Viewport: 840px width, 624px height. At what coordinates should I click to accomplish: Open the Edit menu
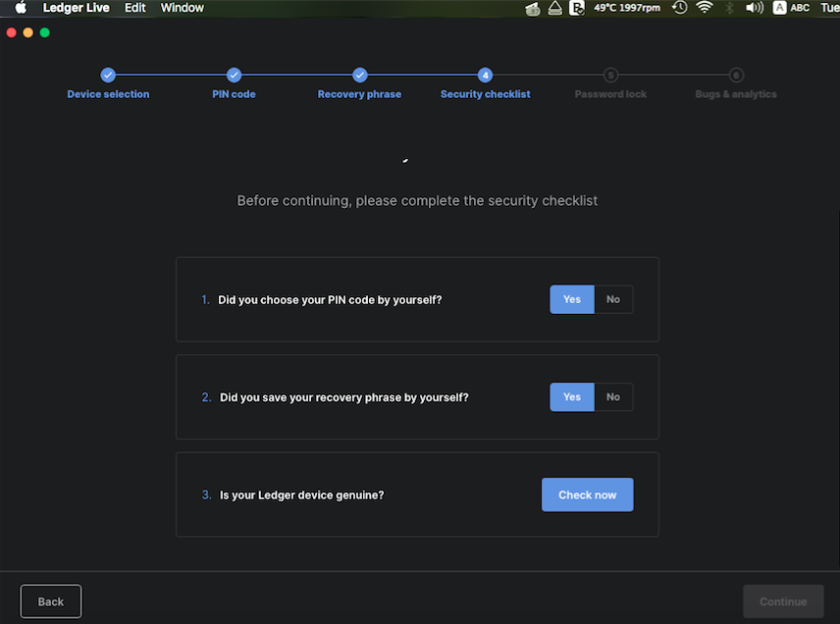135,8
